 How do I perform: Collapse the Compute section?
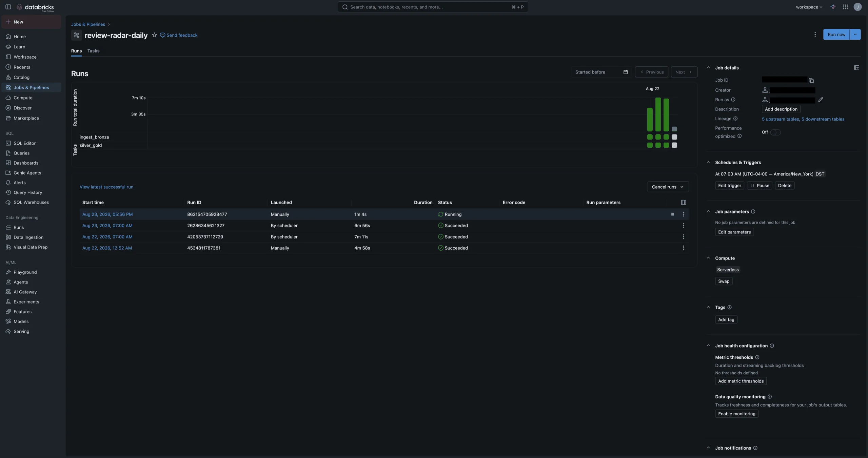click(708, 258)
